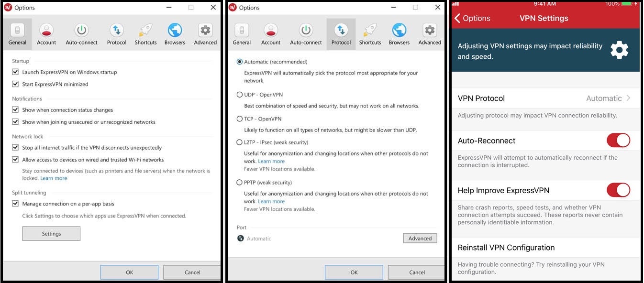Open Protocol tab in left Options window
Screen dimensions: 644x283
pos(117,34)
